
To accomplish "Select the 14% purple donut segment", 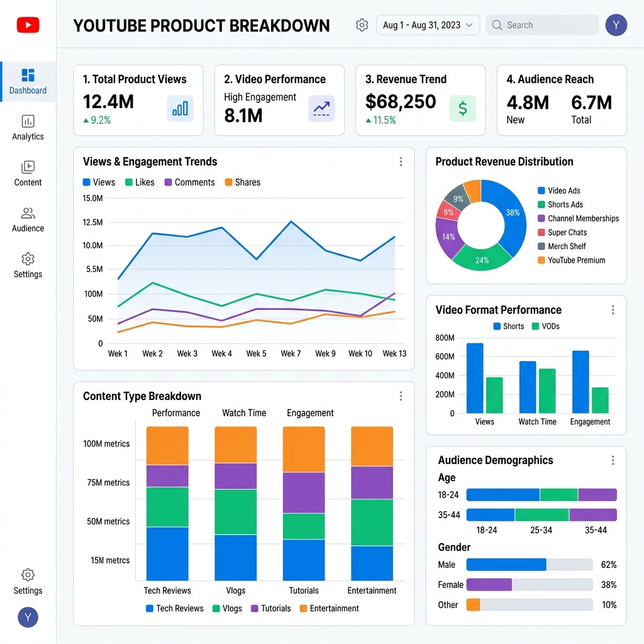I will [448, 237].
